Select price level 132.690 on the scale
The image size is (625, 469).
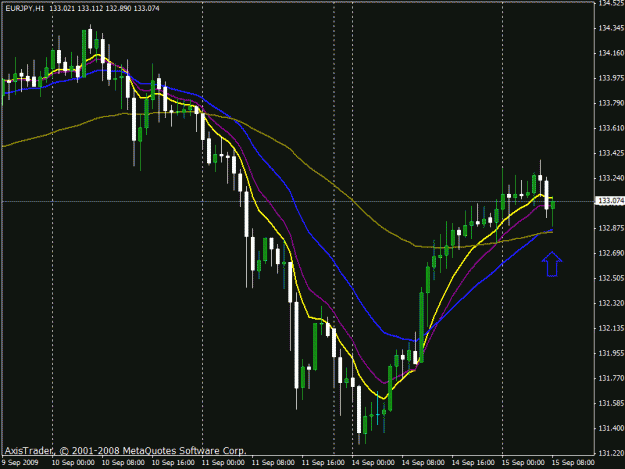[x=611, y=253]
